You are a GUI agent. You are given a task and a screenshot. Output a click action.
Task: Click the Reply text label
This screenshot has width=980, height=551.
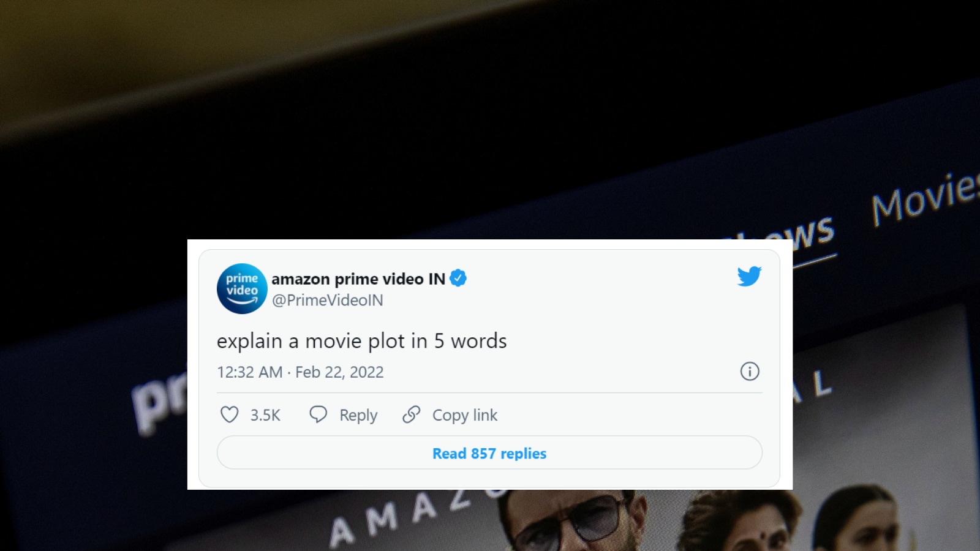point(358,415)
